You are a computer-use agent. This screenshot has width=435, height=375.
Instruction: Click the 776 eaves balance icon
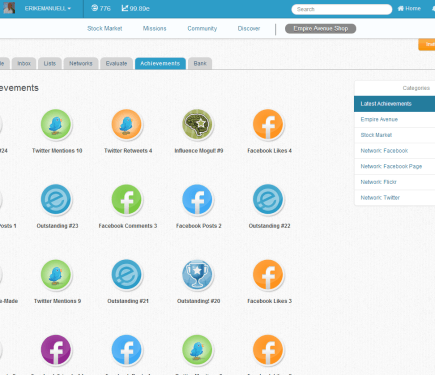(95, 8)
